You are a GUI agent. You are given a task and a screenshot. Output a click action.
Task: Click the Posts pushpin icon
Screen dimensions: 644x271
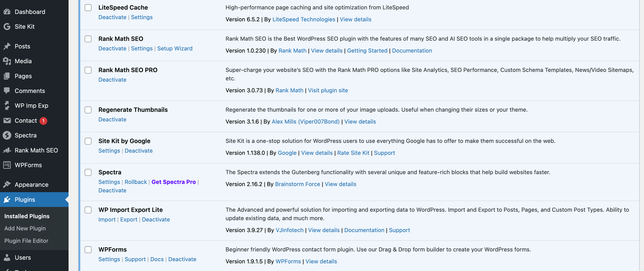pos(7,46)
